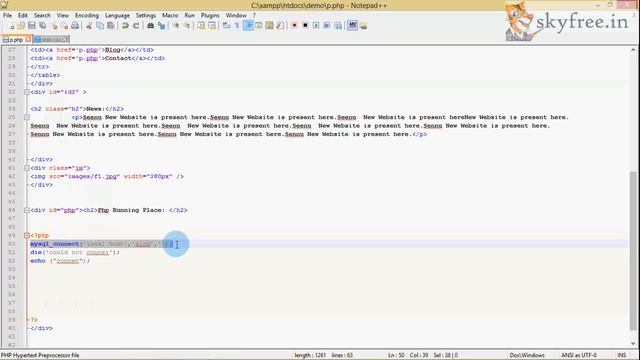Toggle INS insert mode in status bar
This screenshot has height=360, width=640.
click(622, 355)
